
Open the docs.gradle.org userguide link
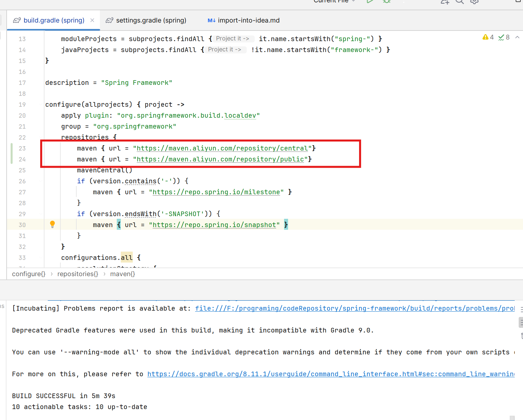pos(331,374)
